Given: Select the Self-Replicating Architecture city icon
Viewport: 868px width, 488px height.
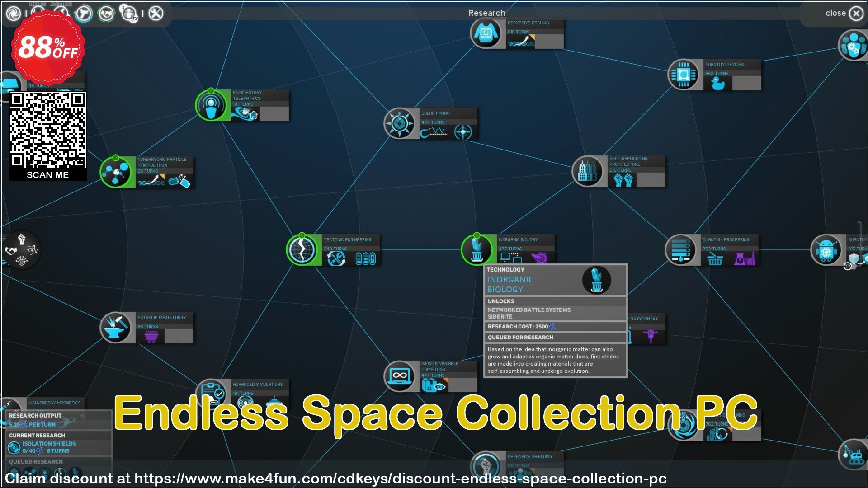Looking at the screenshot, I should tap(588, 171).
